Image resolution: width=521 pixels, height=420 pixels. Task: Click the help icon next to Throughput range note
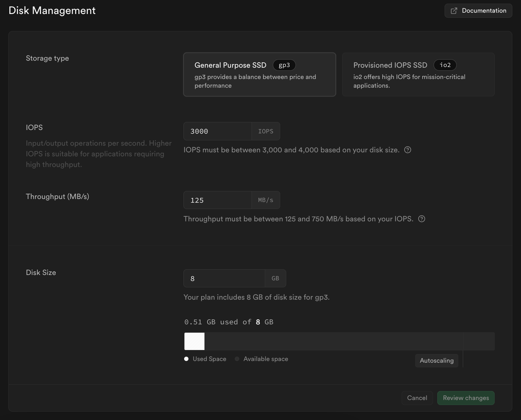coord(422,219)
